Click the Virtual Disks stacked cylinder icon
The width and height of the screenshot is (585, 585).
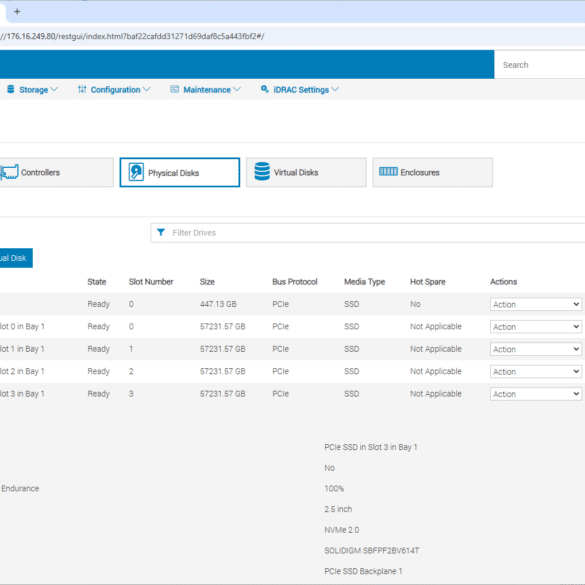[x=262, y=171]
